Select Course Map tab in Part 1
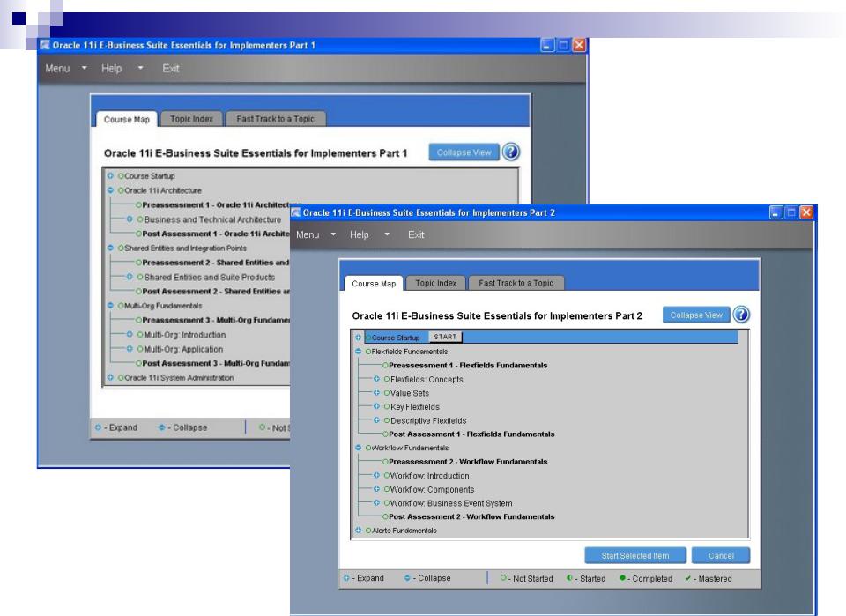Viewport: 846px width, 616px height. pos(127,120)
